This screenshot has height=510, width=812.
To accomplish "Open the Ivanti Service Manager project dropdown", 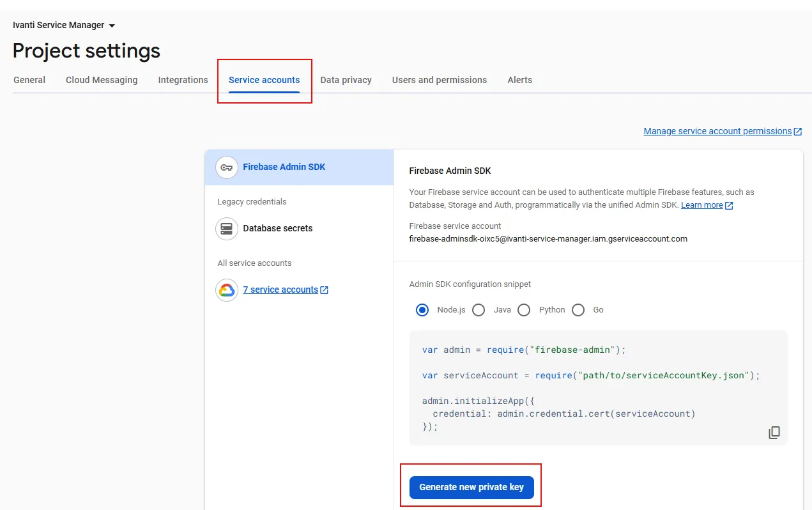I will [64, 26].
